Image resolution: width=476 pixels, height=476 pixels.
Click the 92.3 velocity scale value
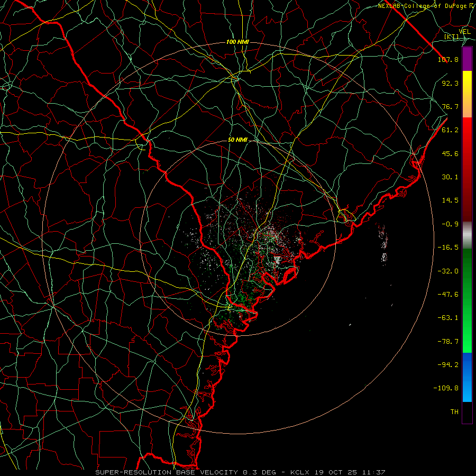450,83
